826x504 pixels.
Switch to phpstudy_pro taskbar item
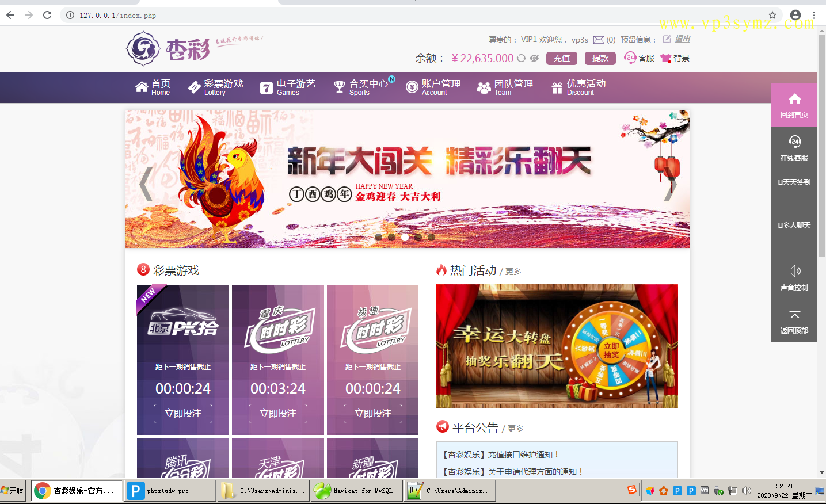[169, 491]
